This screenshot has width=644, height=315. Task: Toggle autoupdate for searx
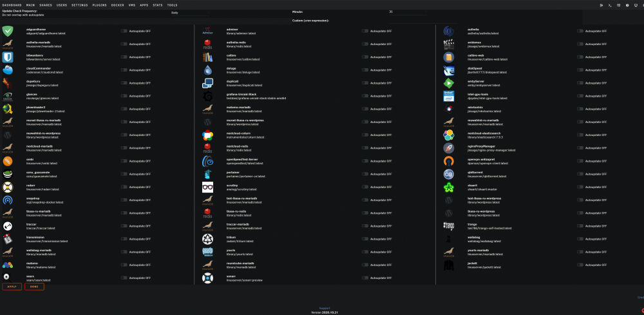click(124, 278)
